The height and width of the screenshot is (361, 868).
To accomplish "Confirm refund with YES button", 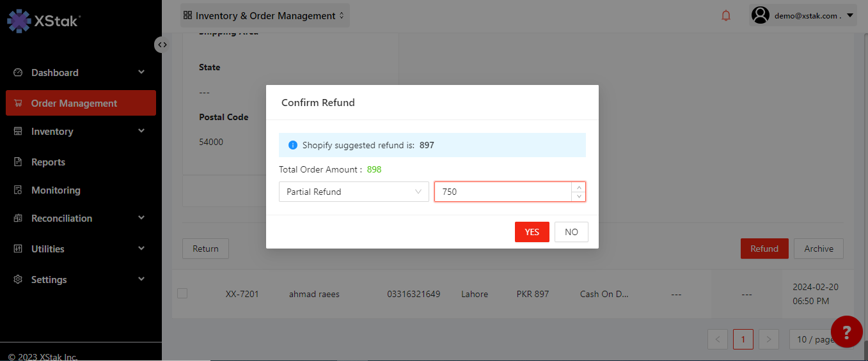I will [x=532, y=232].
